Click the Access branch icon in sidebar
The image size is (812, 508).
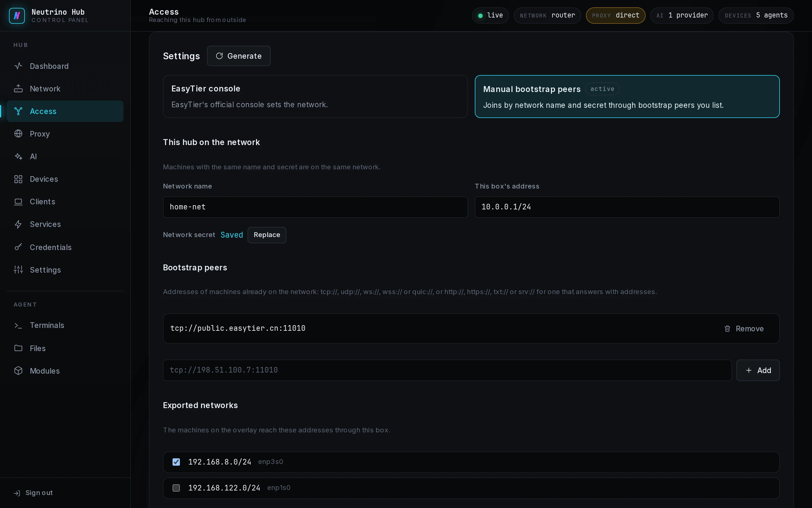click(x=18, y=111)
